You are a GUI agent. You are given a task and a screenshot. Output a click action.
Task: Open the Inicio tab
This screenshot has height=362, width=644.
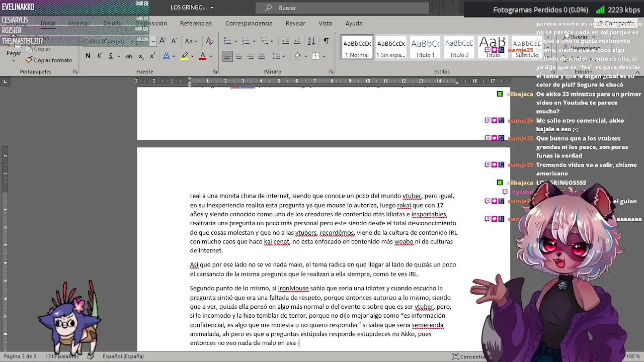pyautogui.click(x=48, y=23)
